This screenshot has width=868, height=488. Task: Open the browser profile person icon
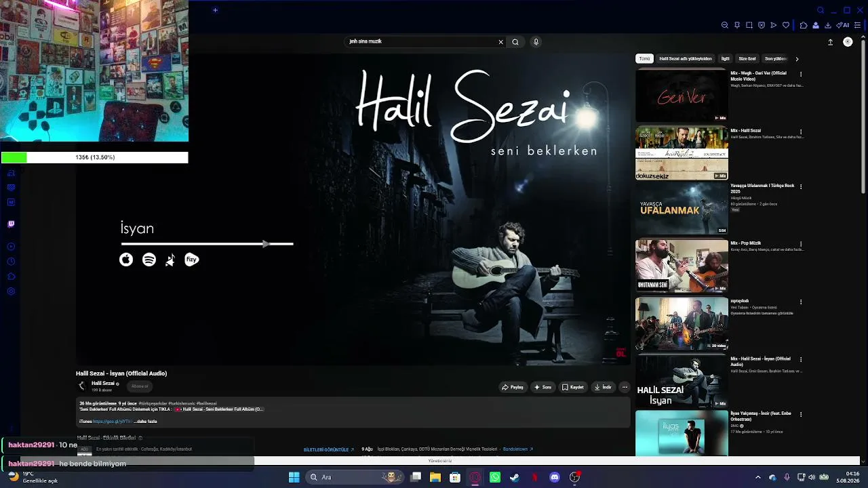click(816, 25)
